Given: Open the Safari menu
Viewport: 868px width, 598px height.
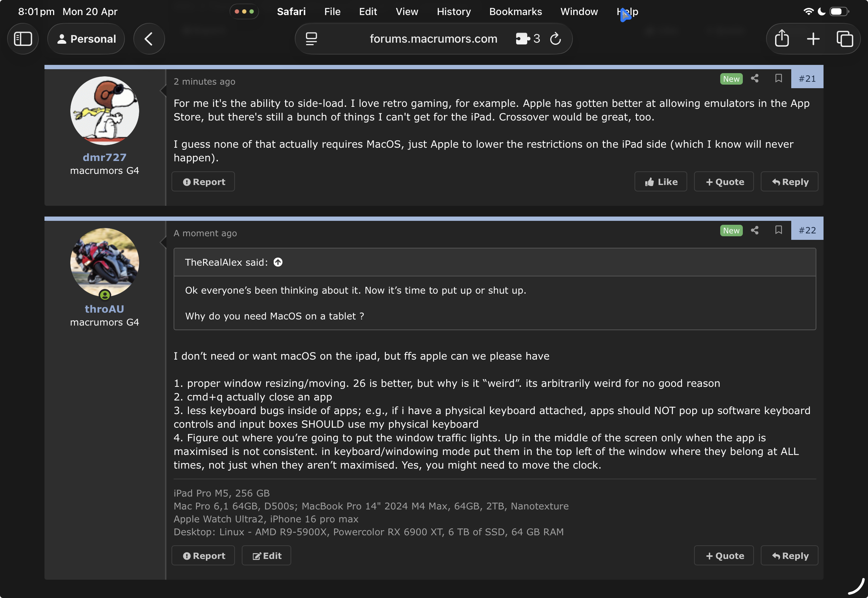Looking at the screenshot, I should pos(291,11).
